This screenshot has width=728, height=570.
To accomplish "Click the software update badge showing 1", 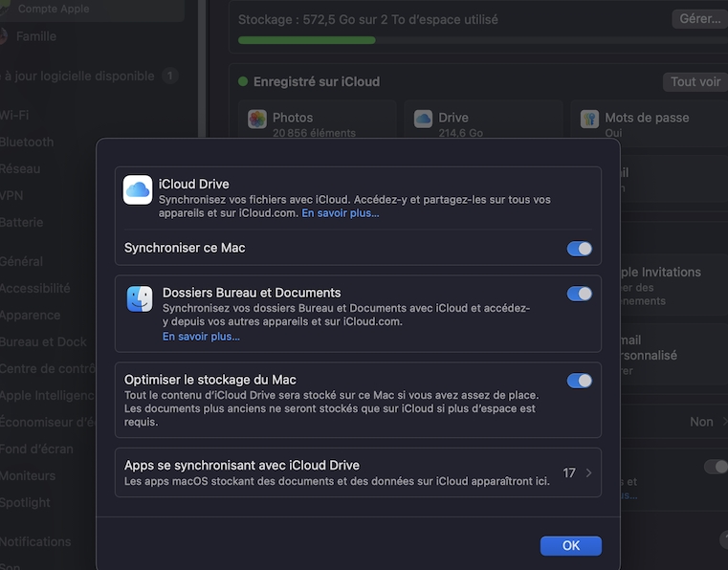I will coord(169,76).
